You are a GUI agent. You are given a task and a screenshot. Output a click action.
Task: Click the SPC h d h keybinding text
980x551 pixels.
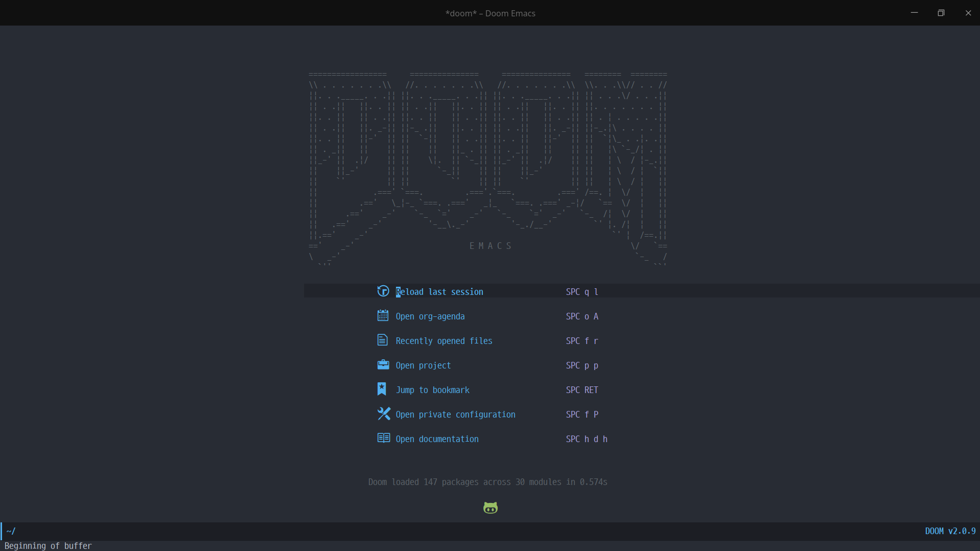587,439
